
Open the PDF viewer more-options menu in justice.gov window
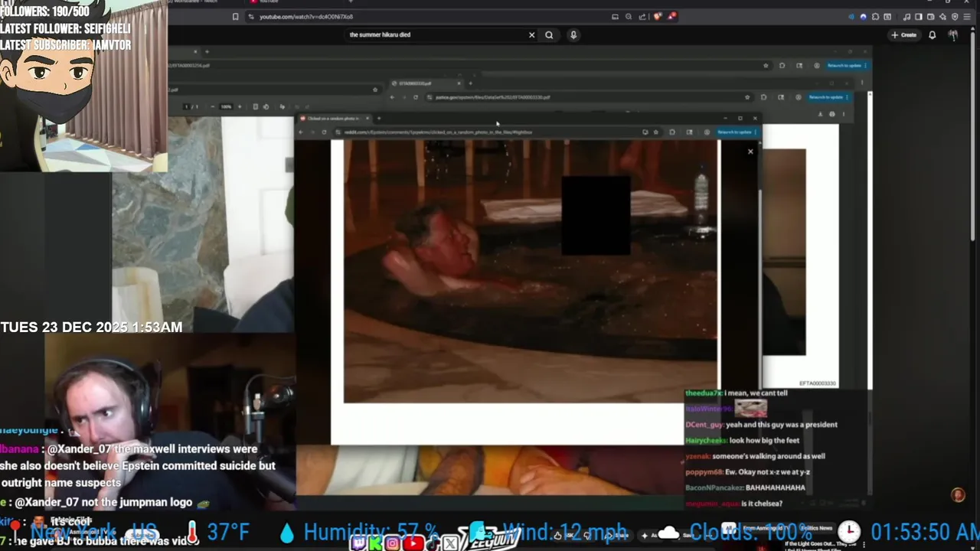point(844,114)
